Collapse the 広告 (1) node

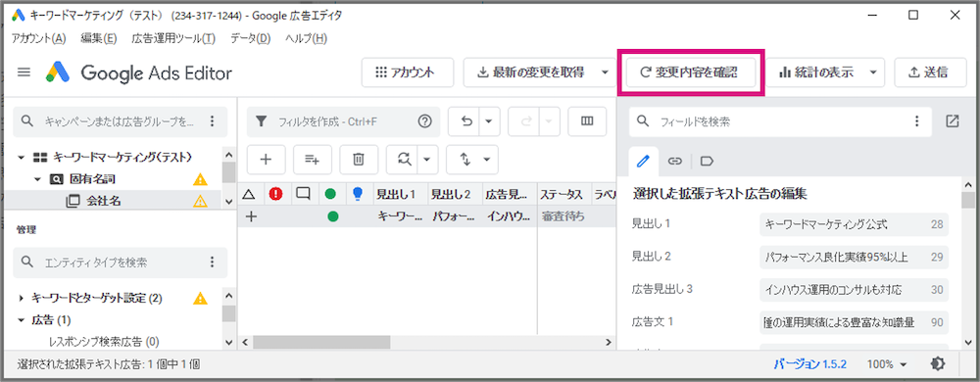coord(22,320)
